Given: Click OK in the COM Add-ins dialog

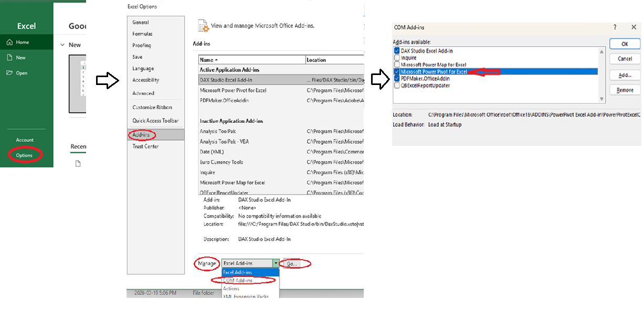Looking at the screenshot, I should (x=624, y=44).
